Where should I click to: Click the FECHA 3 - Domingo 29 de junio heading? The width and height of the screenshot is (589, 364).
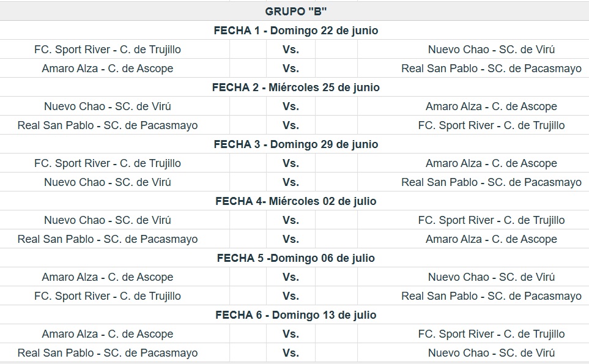click(x=295, y=144)
